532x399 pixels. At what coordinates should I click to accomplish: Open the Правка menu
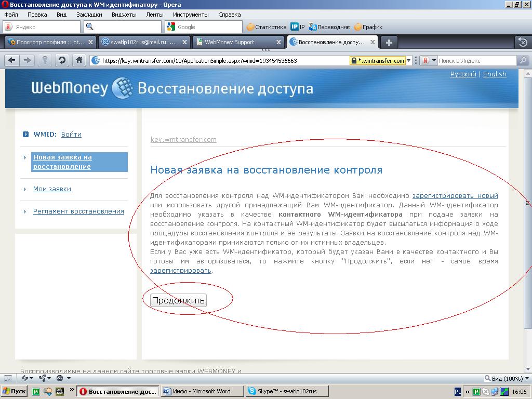pos(37,15)
